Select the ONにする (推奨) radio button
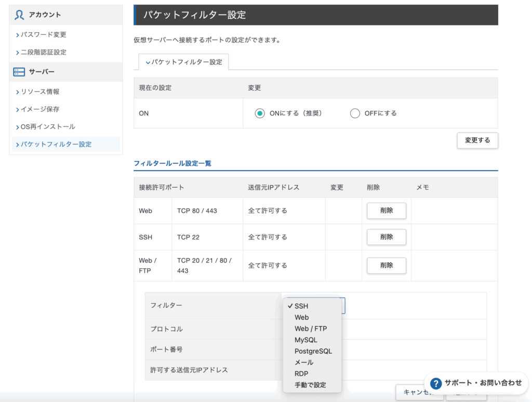Image resolution: width=532 pixels, height=402 pixels. [x=260, y=113]
